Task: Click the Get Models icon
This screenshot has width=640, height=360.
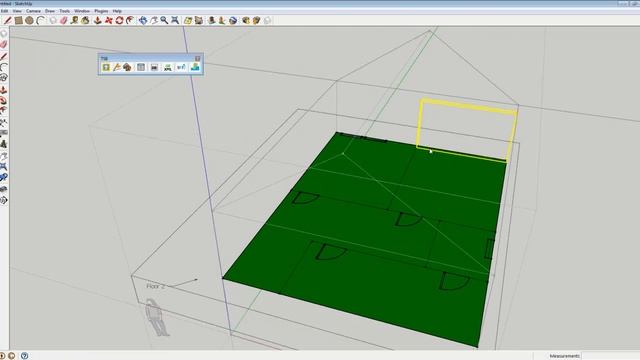Action: coord(246,20)
